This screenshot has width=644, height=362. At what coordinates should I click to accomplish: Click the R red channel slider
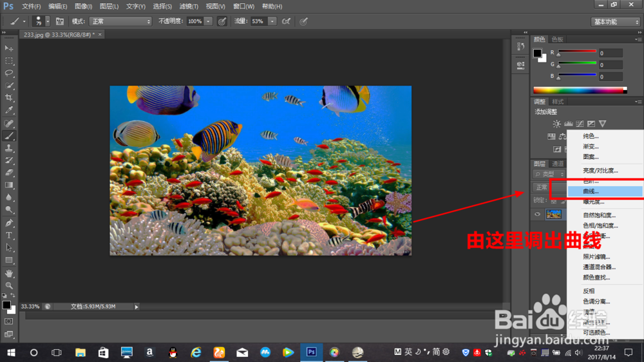coord(577,53)
